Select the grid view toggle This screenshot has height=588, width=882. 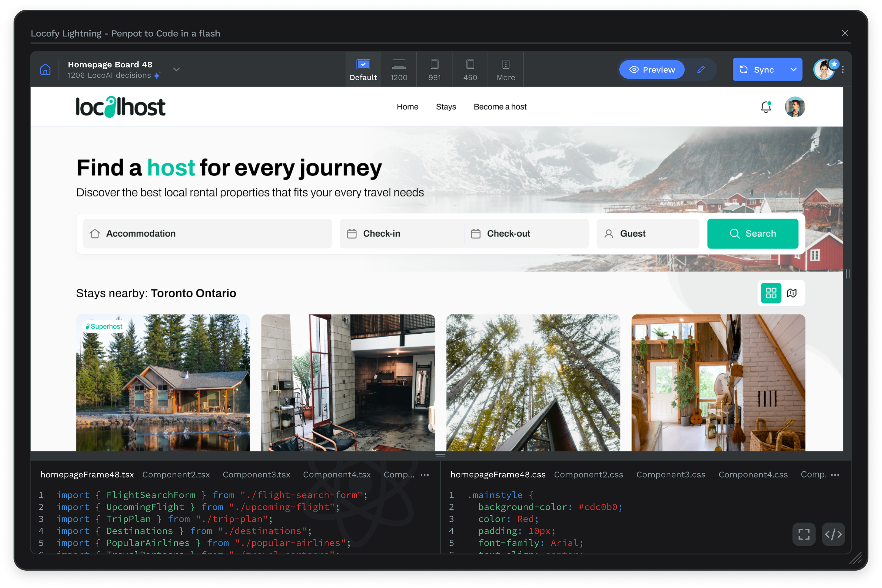pos(771,293)
